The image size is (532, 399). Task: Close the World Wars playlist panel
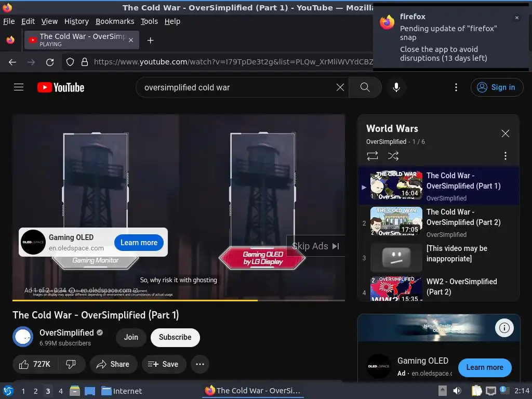pyautogui.click(x=505, y=134)
